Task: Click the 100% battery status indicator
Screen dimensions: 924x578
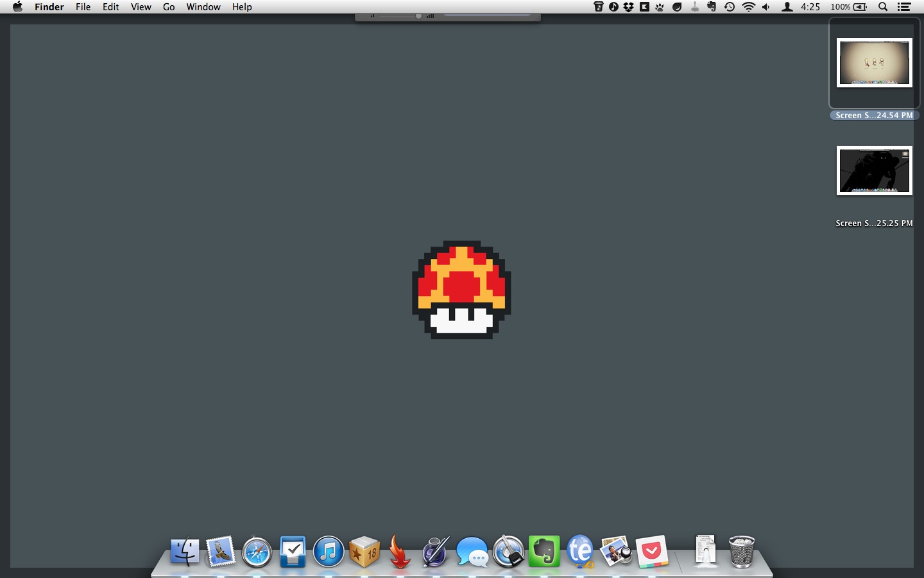Action: 848,7
